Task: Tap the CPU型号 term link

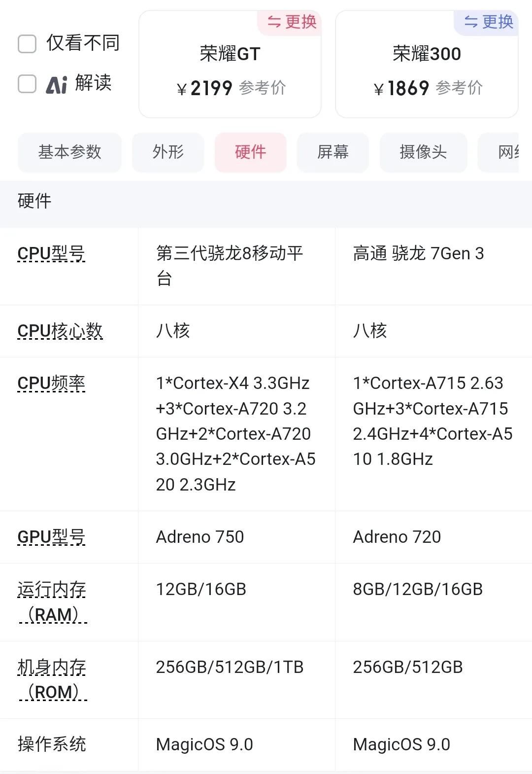Action: (x=51, y=254)
